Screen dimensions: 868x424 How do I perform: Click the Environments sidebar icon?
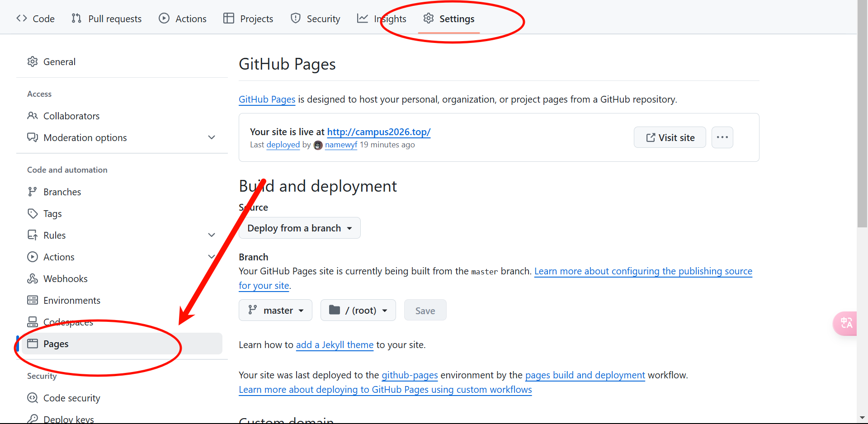click(33, 301)
